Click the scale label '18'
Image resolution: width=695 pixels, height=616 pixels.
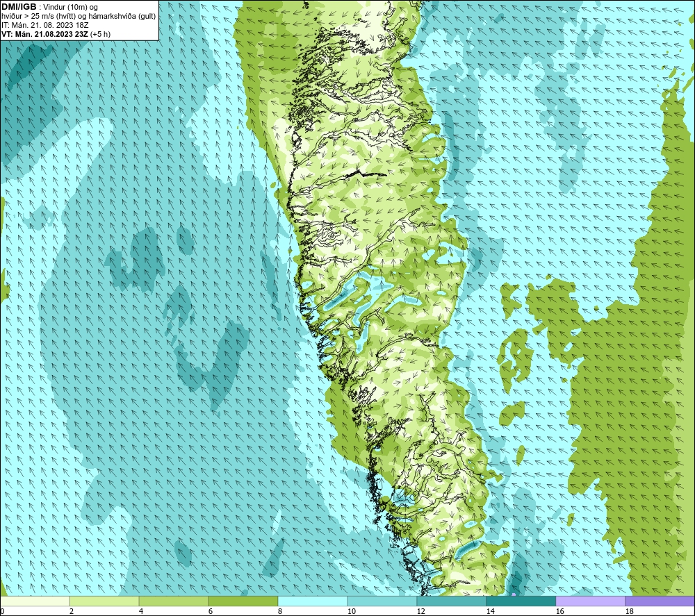[x=630, y=612]
